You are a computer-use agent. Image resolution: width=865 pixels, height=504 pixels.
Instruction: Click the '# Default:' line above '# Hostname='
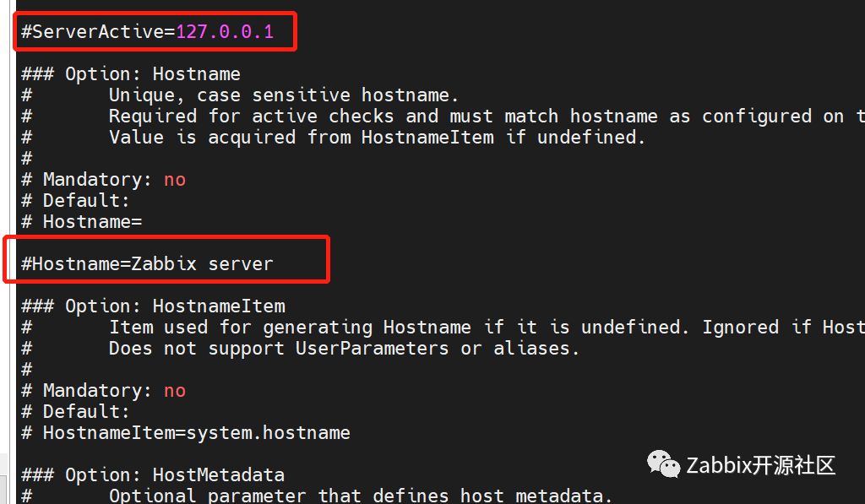(x=75, y=201)
